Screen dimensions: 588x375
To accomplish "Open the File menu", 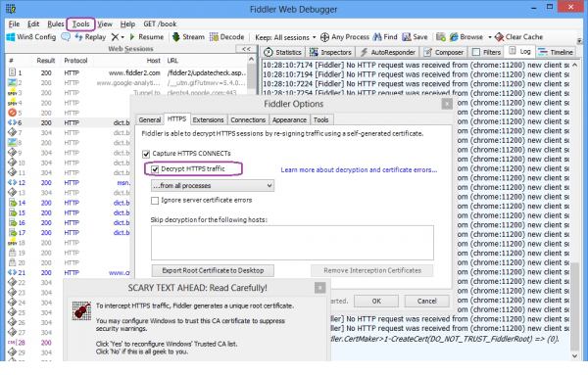I will [14, 23].
